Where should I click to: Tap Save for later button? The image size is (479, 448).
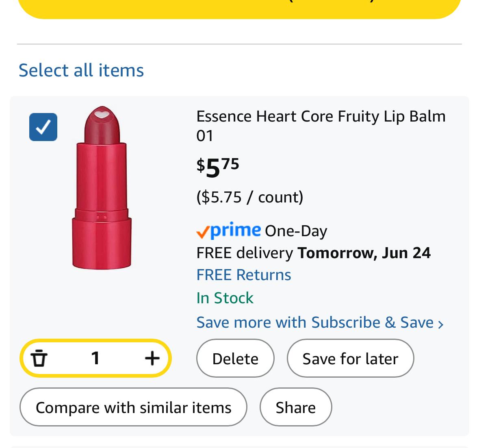pos(350,358)
